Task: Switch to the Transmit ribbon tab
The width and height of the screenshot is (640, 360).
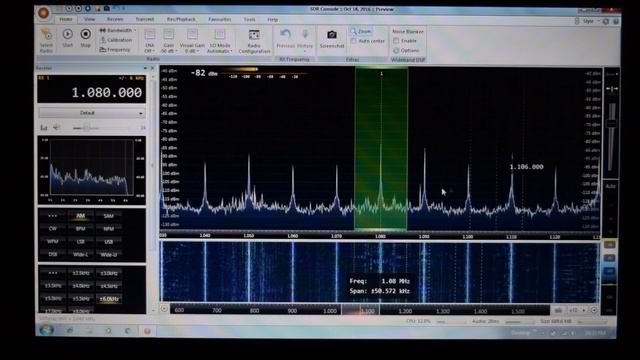Action: [144, 19]
